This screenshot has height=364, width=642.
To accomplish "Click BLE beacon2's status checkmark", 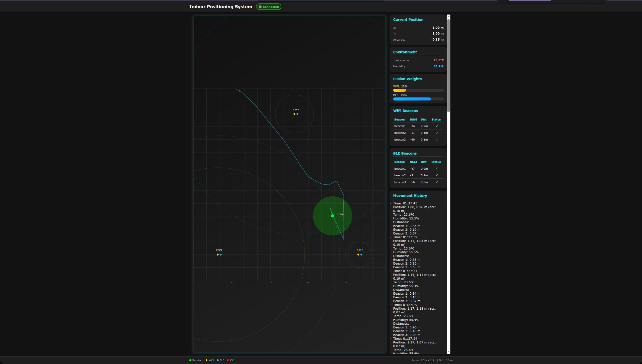I will coord(437,175).
